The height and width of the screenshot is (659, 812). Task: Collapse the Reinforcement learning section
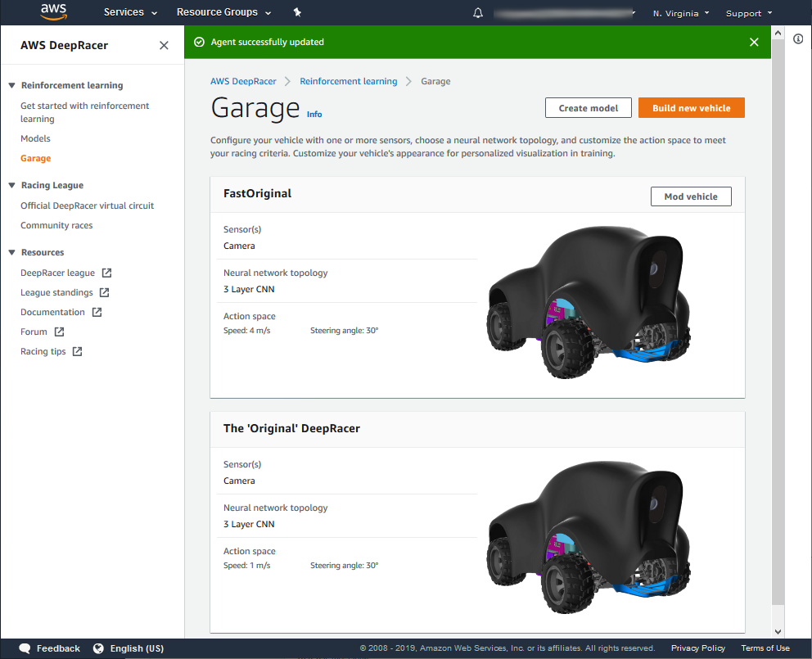tap(12, 85)
